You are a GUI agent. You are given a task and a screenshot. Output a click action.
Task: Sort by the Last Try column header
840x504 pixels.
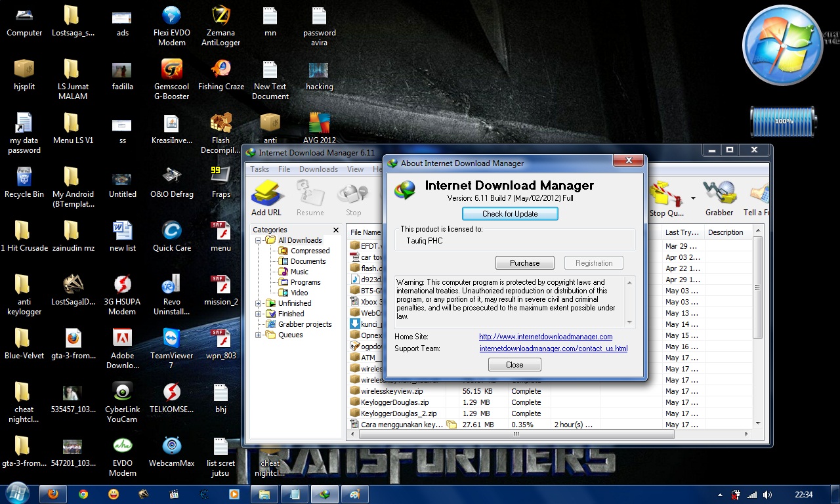click(682, 232)
